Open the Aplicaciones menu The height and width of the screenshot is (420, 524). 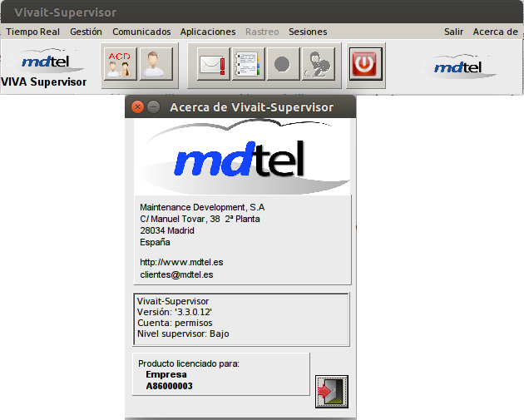click(x=208, y=32)
